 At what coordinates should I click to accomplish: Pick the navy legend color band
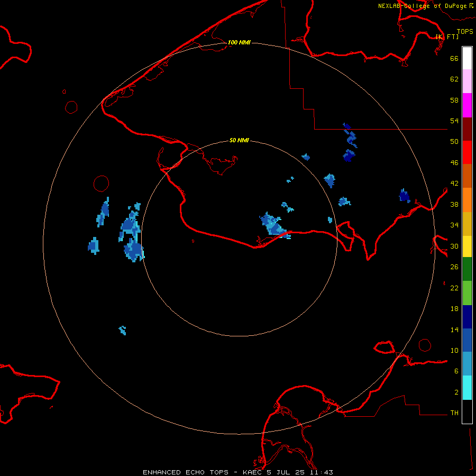(467, 317)
